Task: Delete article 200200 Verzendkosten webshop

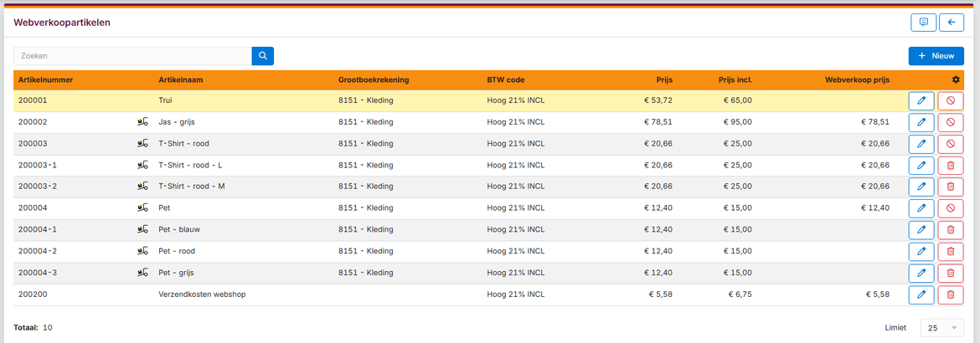Action: (951, 294)
